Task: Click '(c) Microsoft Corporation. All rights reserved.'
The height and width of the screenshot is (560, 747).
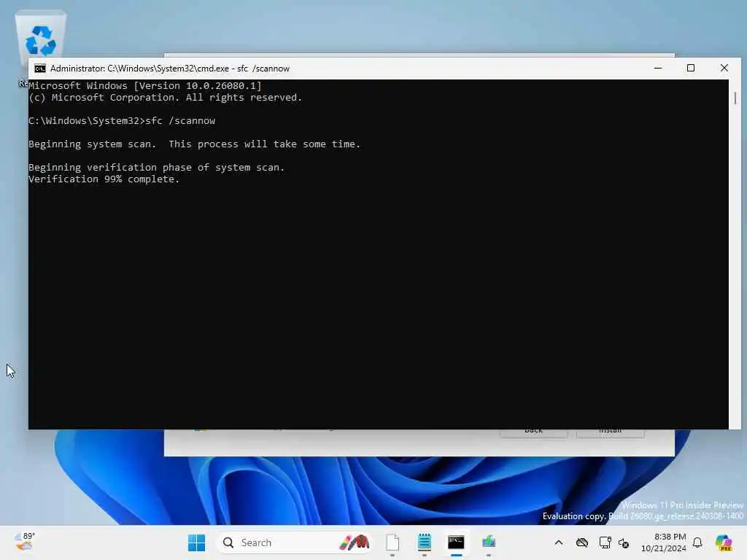Action: coord(166,98)
